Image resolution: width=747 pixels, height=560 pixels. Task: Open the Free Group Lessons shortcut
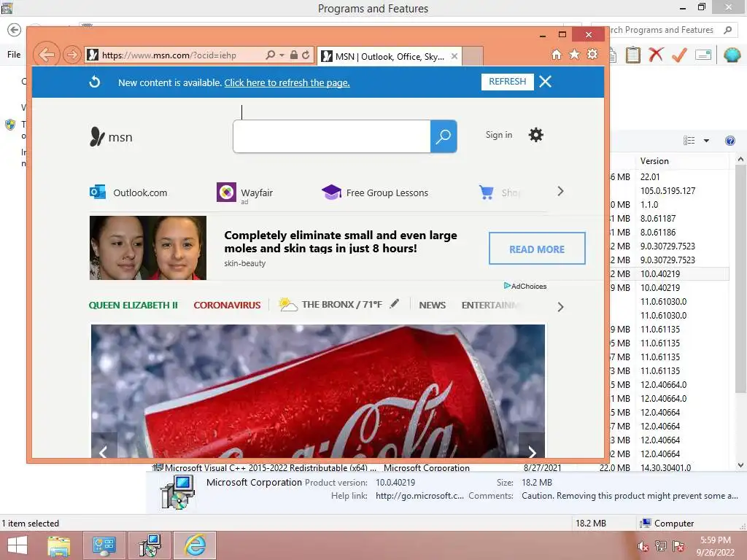pos(375,192)
